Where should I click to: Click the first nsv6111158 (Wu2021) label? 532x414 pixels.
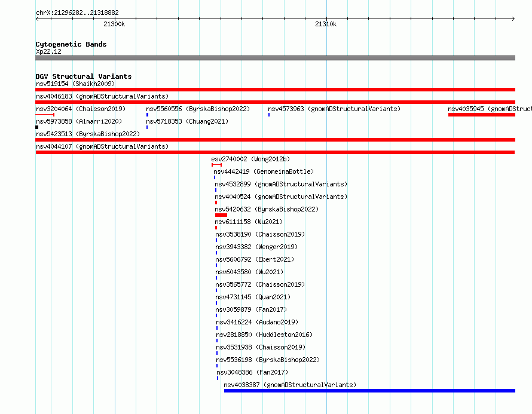pyautogui.click(x=249, y=222)
